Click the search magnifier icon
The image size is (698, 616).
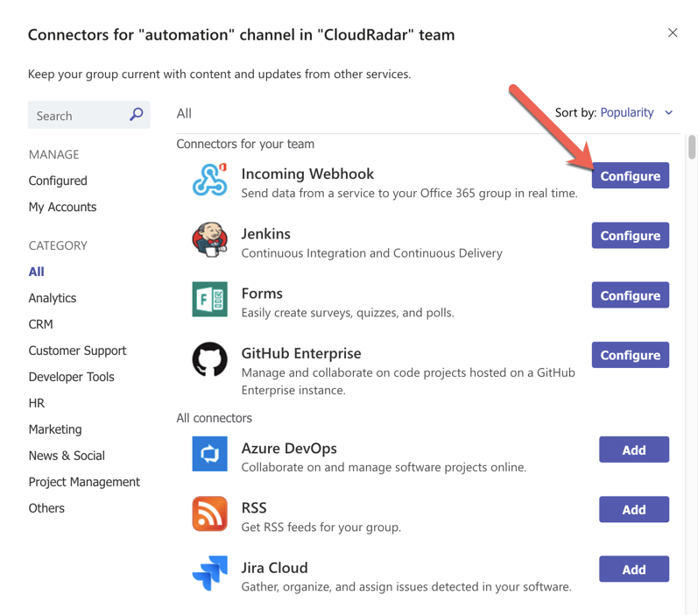[x=137, y=115]
